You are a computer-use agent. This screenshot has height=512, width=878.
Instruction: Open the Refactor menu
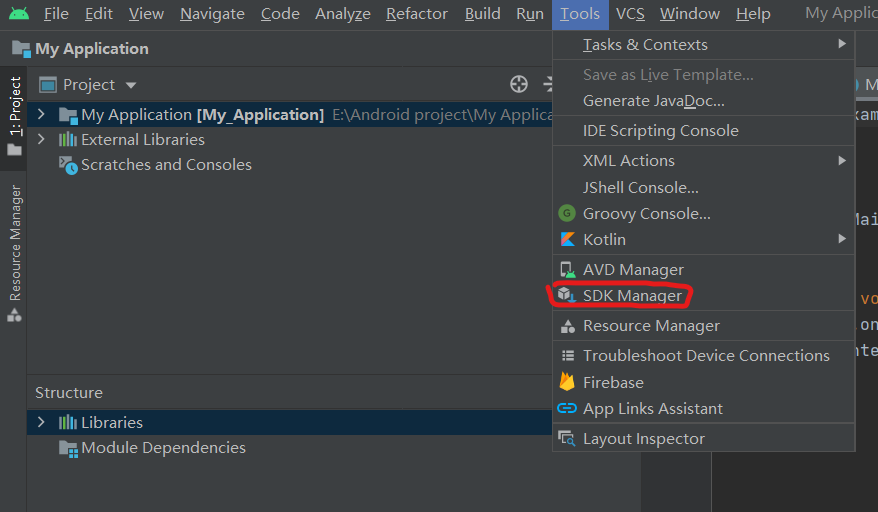tap(417, 13)
